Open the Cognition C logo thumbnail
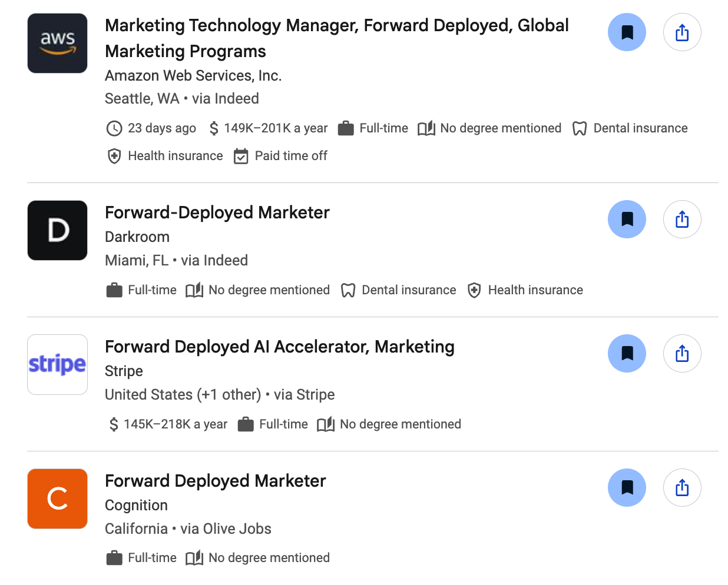The height and width of the screenshot is (585, 728). click(58, 498)
